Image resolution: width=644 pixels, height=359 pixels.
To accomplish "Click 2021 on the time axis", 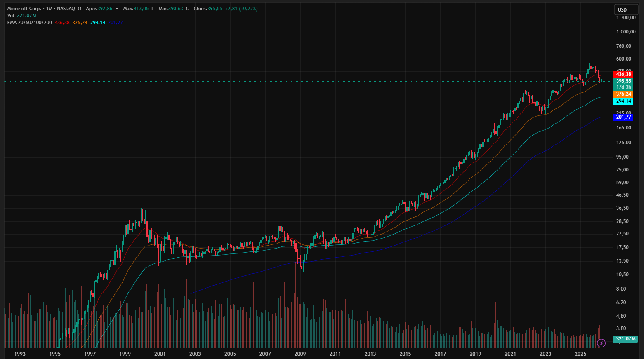I will tap(510, 354).
